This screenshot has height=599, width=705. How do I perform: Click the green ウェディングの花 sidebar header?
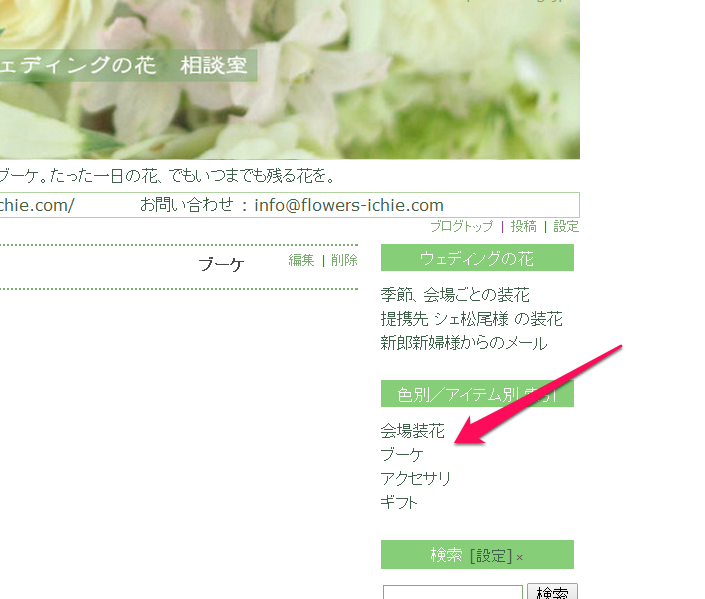coord(477,258)
